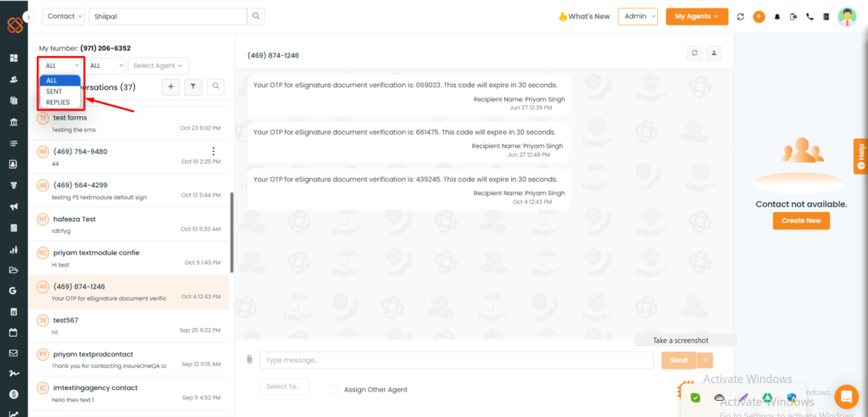Click the app logo at top left
The image size is (868, 417).
tap(15, 25)
